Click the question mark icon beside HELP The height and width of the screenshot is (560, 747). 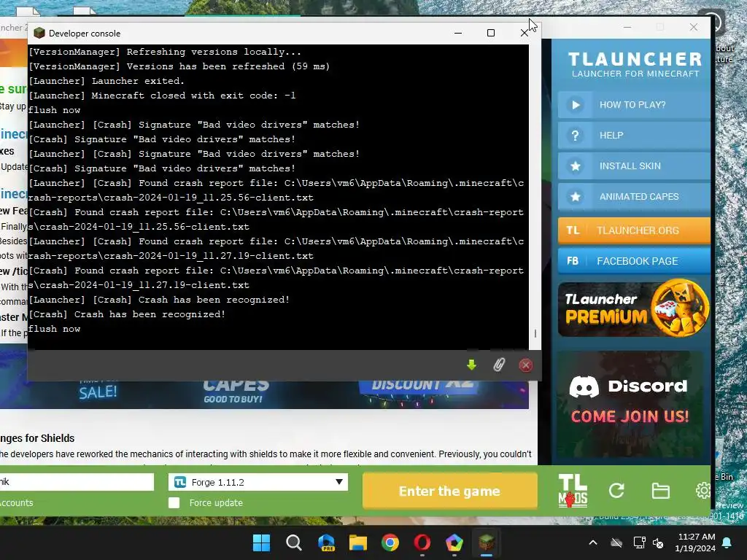coord(576,135)
